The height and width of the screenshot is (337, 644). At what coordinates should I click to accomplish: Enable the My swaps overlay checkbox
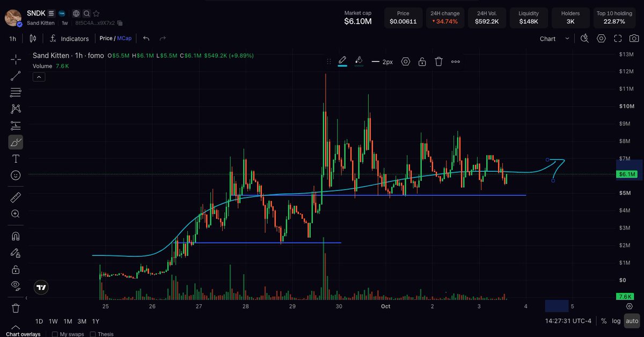pyautogui.click(x=55, y=334)
